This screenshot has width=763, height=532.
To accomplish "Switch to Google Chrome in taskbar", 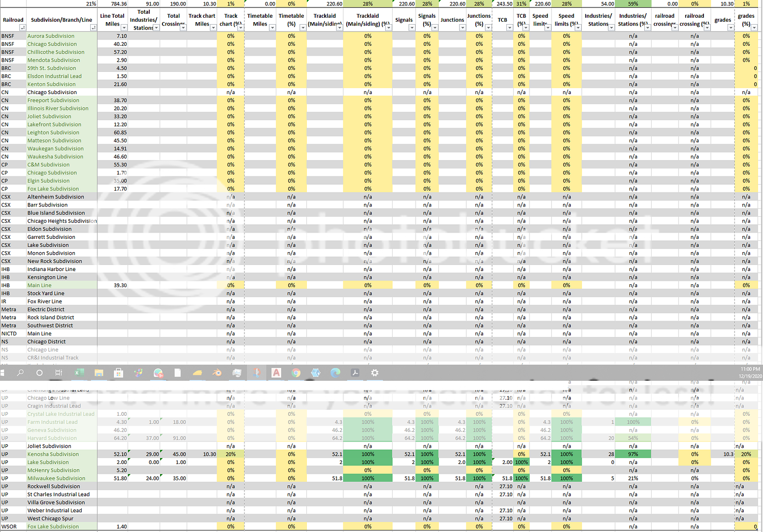I will tap(296, 373).
